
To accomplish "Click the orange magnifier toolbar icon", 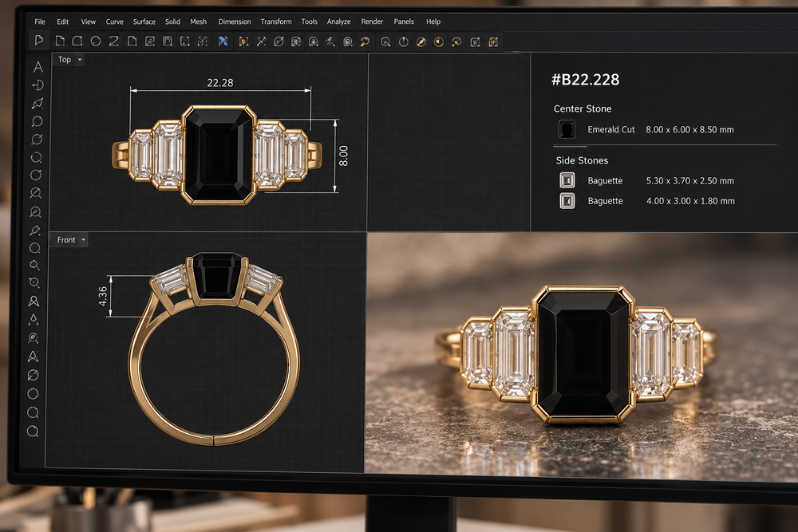I will [x=365, y=41].
